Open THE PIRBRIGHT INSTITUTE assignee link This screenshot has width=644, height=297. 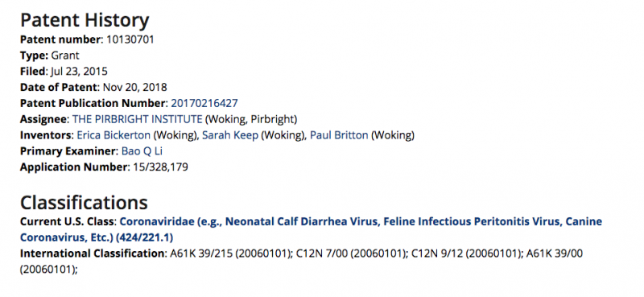[x=137, y=119]
